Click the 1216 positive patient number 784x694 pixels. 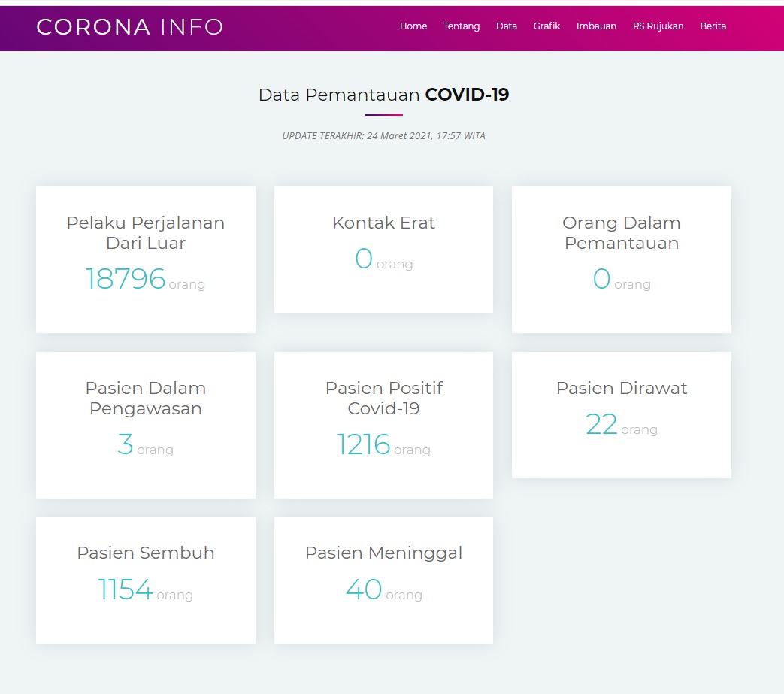pyautogui.click(x=363, y=444)
